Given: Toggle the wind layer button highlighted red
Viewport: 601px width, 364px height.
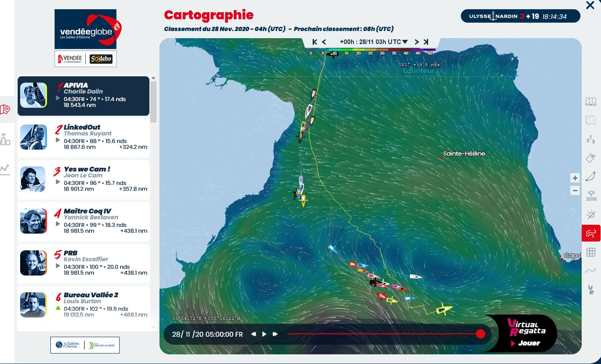Looking at the screenshot, I should [x=591, y=233].
